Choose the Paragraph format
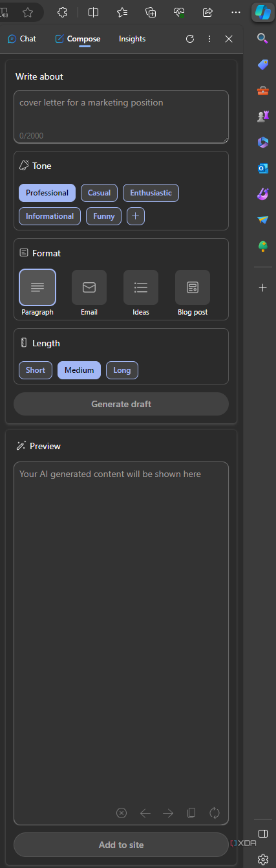This screenshot has height=868, width=276. click(37, 287)
